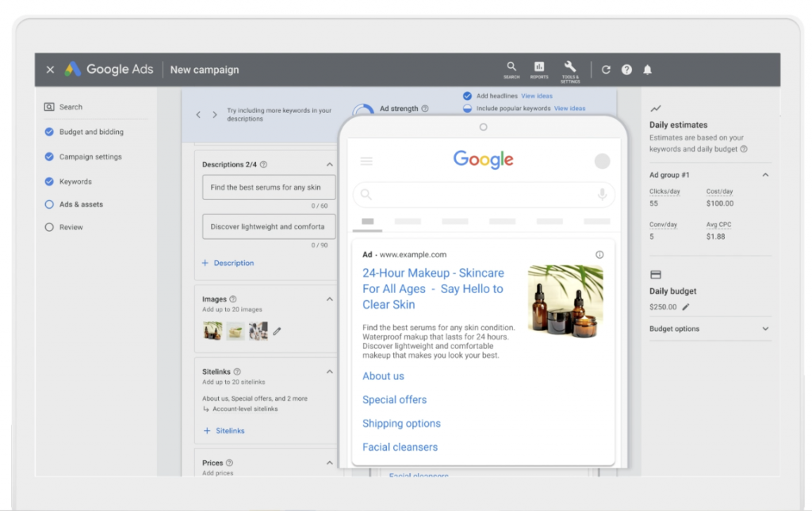The image size is (812, 511).
Task: Open the notifications bell icon
Action: click(x=648, y=70)
